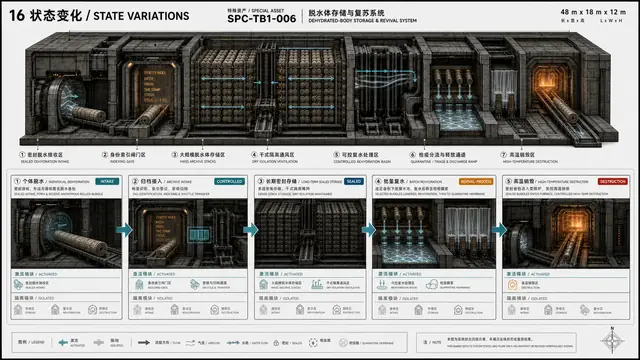Click the Water Flow arrow icon in legend
The image size is (640, 360).
point(233,343)
